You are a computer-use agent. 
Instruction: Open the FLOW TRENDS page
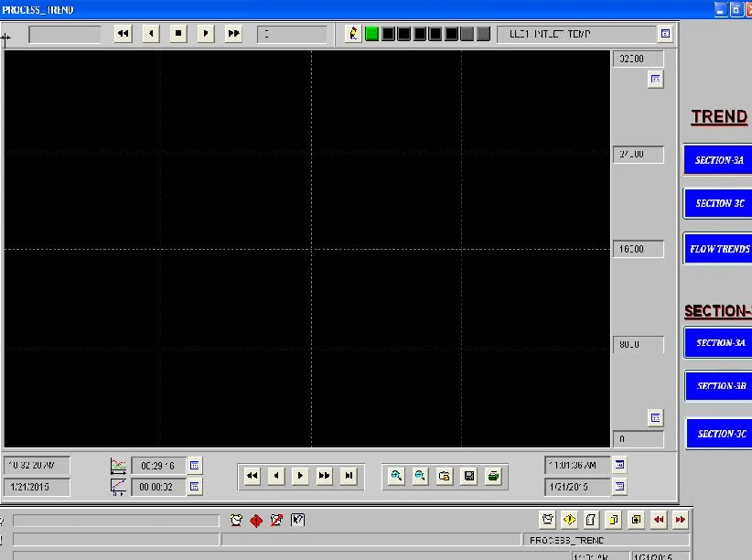(718, 249)
